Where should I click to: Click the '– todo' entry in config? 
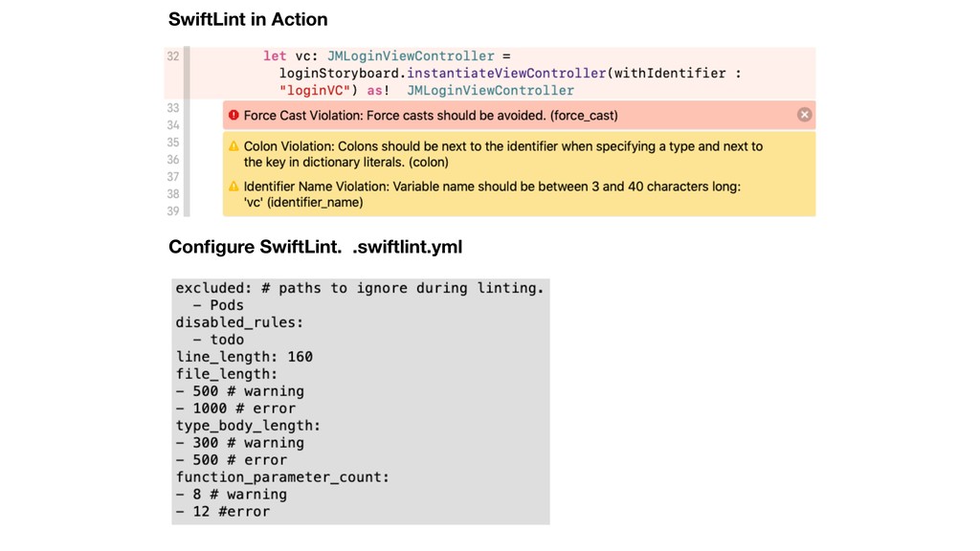[x=218, y=340]
